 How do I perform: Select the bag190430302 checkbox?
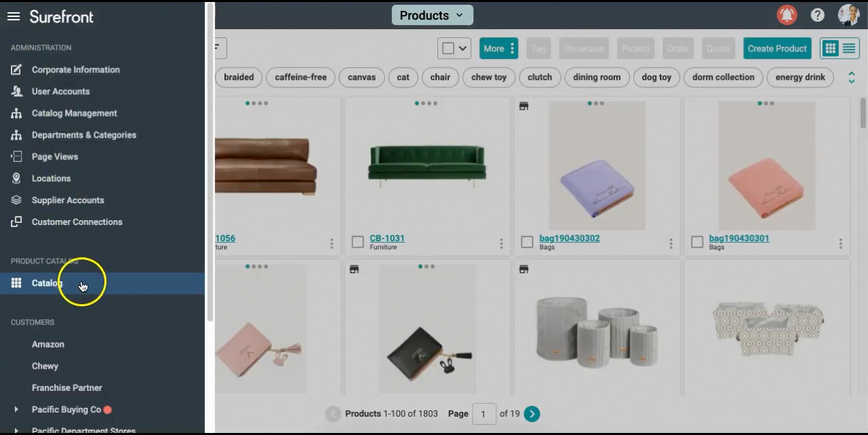[528, 242]
